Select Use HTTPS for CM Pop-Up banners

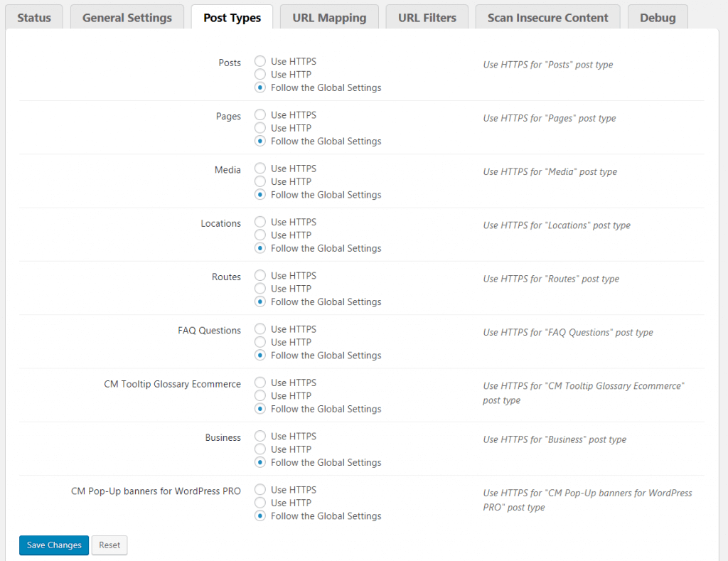(x=260, y=490)
